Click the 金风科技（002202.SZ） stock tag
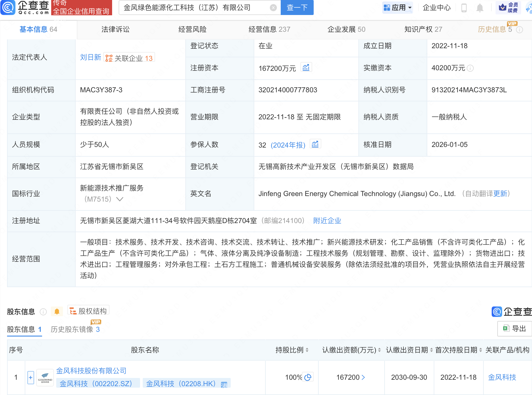The height and width of the screenshot is (395, 532). pos(97,384)
